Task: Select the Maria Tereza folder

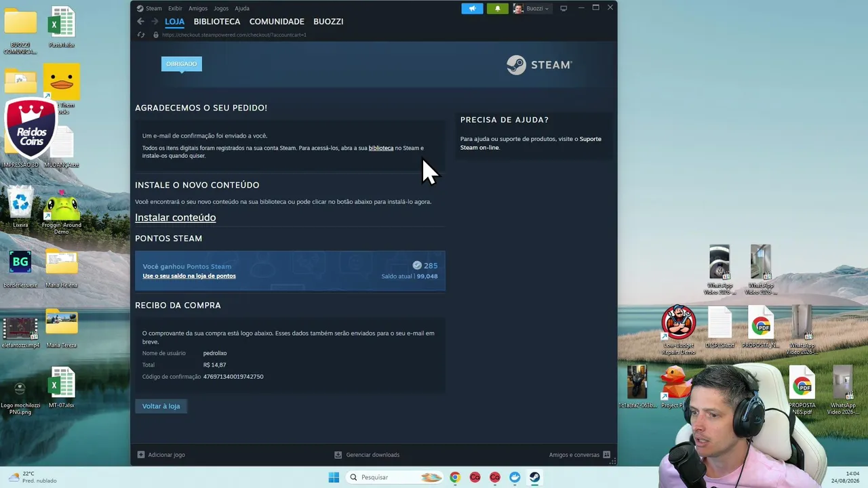Action: click(62, 329)
